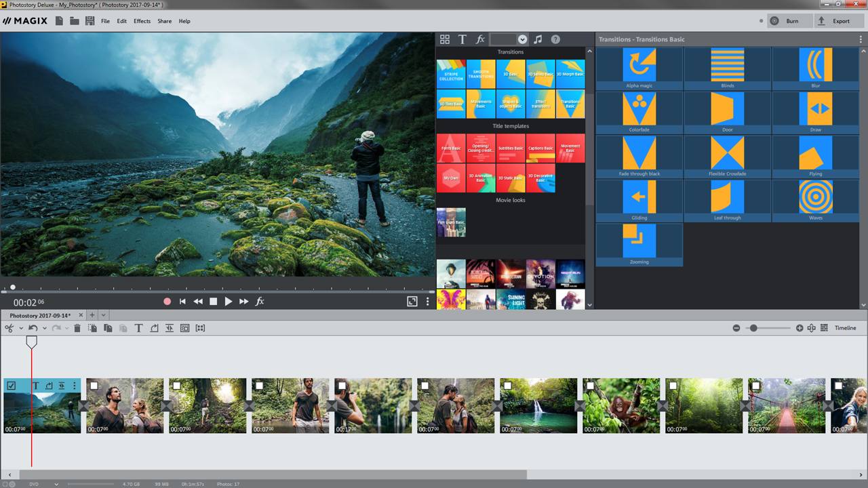Image resolution: width=868 pixels, height=488 pixels.
Task: Click the timeline playhead marker
Action: click(31, 342)
